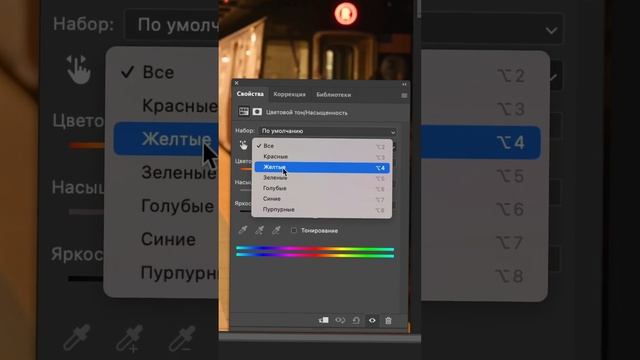The width and height of the screenshot is (640, 360).
Task: Clip the adjustment to the layer below
Action: click(x=323, y=320)
